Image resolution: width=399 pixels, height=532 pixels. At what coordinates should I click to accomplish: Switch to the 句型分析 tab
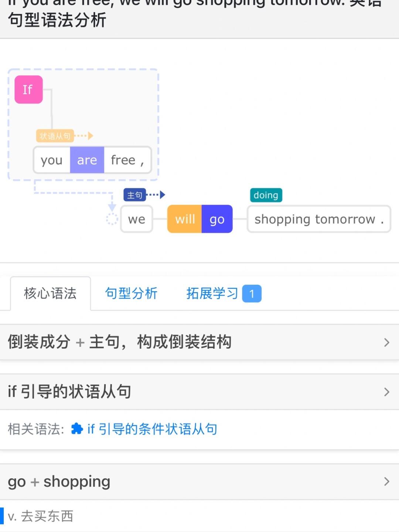[x=131, y=294]
